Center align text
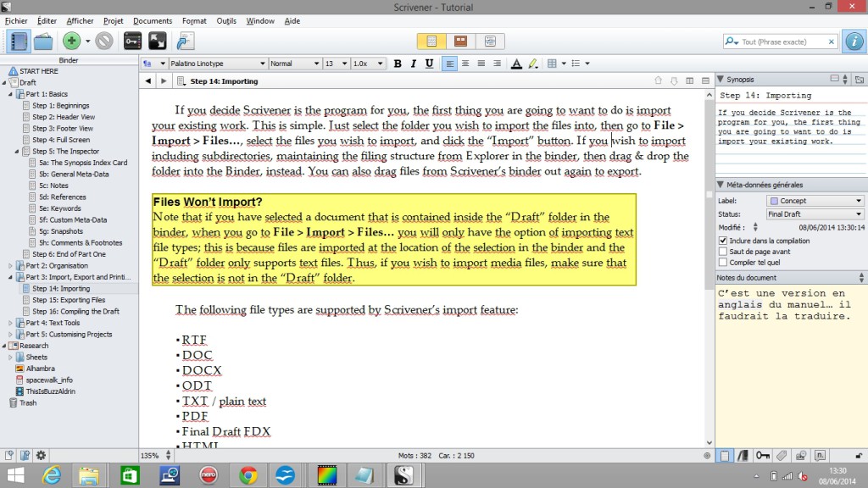Viewport: 868px width, 488px height. [465, 64]
